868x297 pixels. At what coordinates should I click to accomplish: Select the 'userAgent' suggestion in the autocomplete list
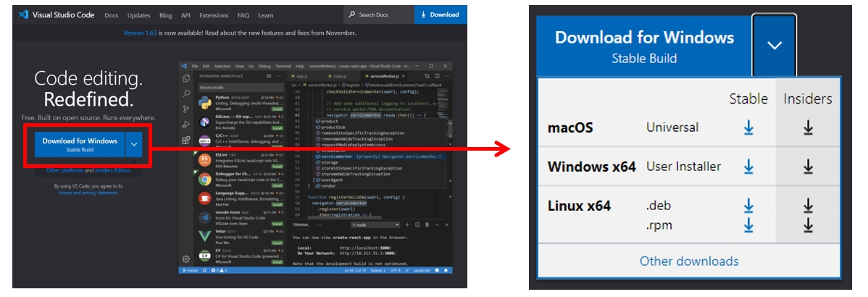point(380,180)
